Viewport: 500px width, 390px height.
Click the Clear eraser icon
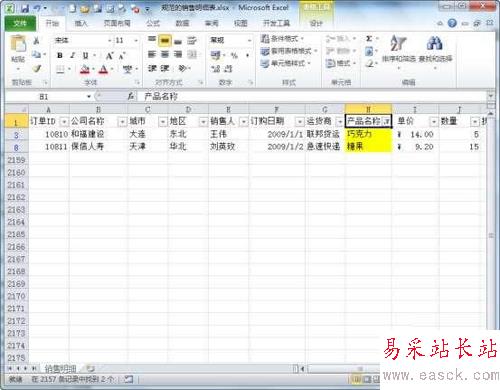coord(369,63)
